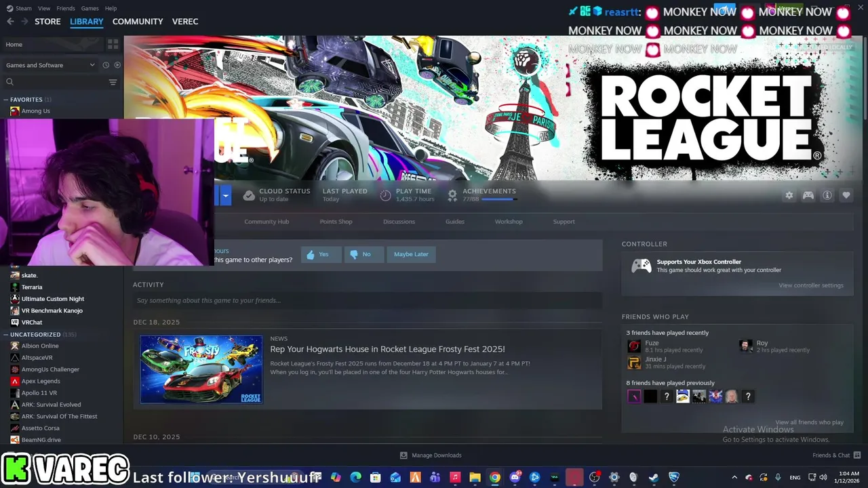Image resolution: width=868 pixels, height=488 pixels.
Task: Open the Workshop link
Action: [x=509, y=222]
